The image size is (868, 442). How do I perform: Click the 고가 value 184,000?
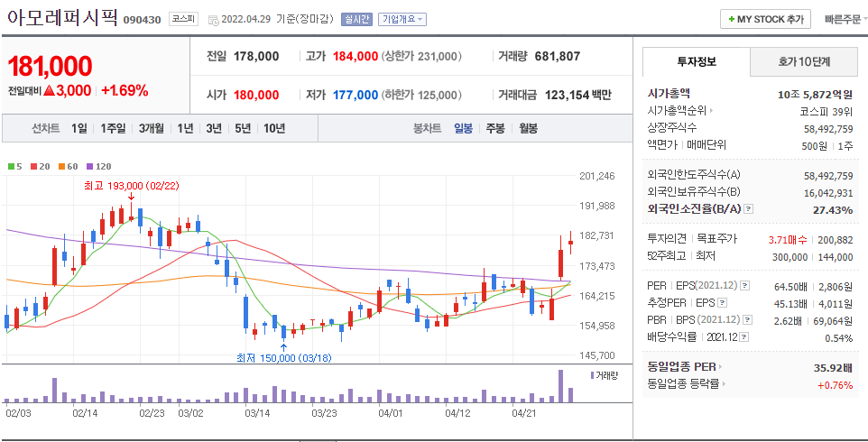(355, 56)
